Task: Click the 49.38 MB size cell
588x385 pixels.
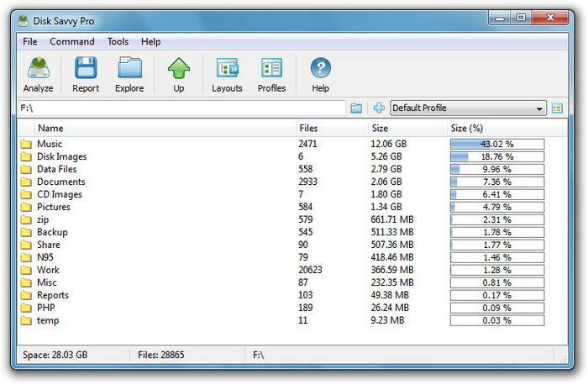Action: pyautogui.click(x=390, y=295)
